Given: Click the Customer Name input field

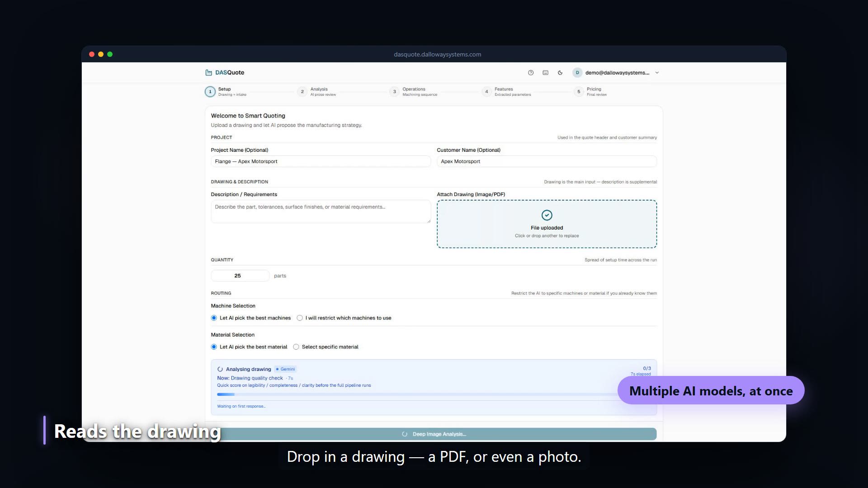Looking at the screenshot, I should pos(547,161).
